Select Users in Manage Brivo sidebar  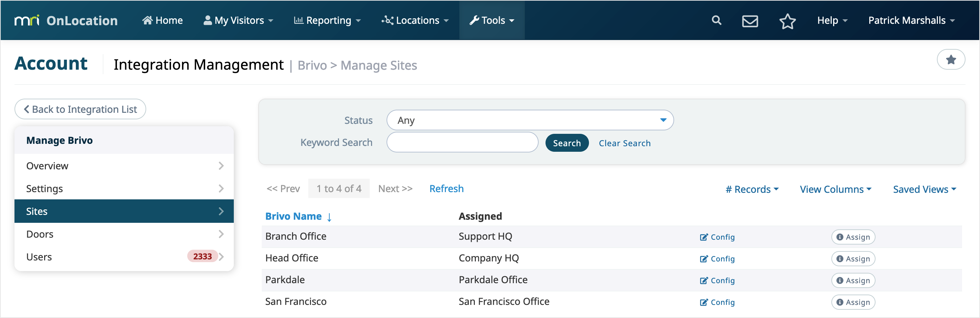[x=124, y=257]
